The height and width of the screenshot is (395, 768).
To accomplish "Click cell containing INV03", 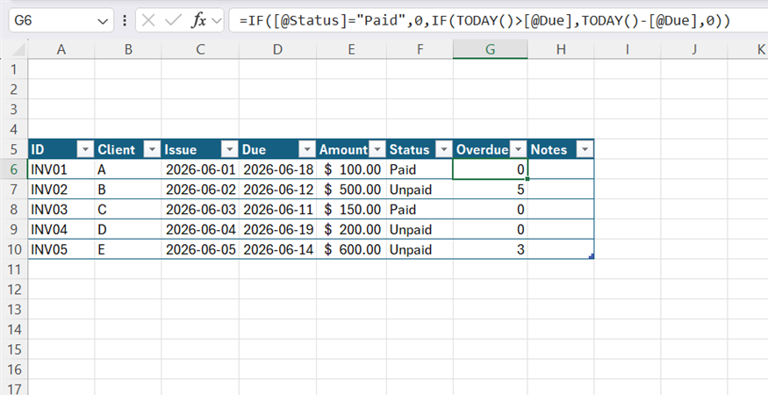I will [x=61, y=210].
